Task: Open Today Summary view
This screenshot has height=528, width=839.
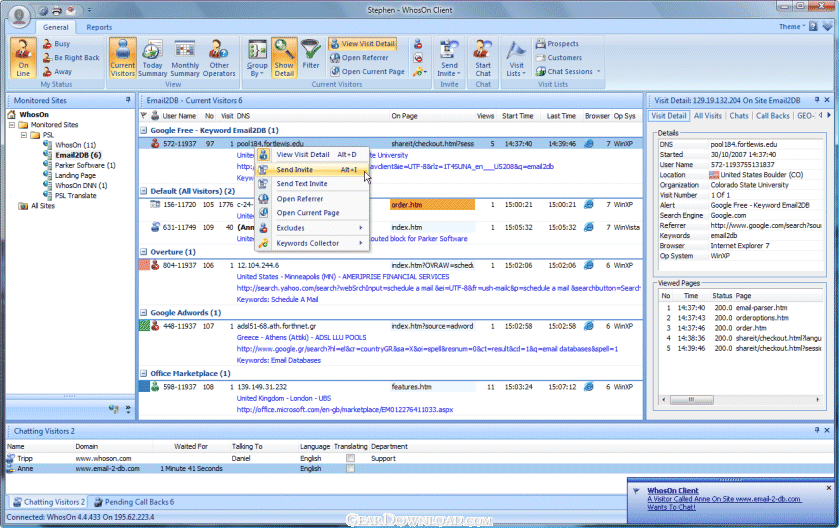Action: pos(152,58)
